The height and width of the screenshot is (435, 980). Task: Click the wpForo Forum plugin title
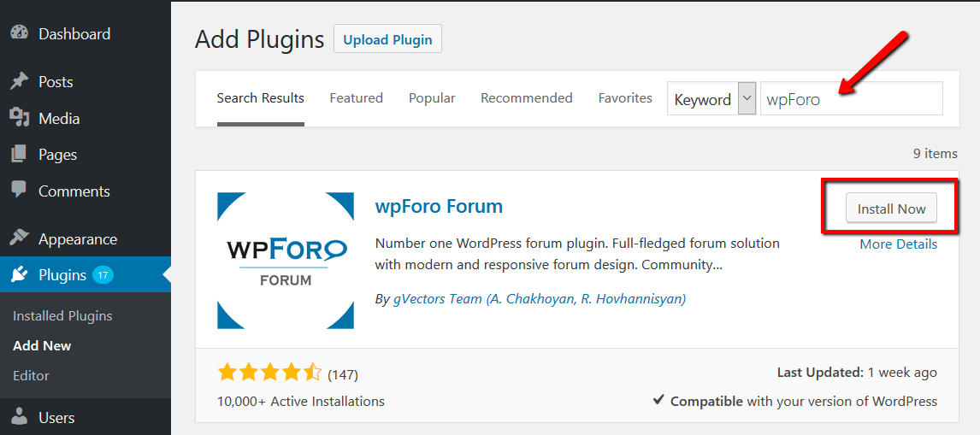(x=439, y=206)
